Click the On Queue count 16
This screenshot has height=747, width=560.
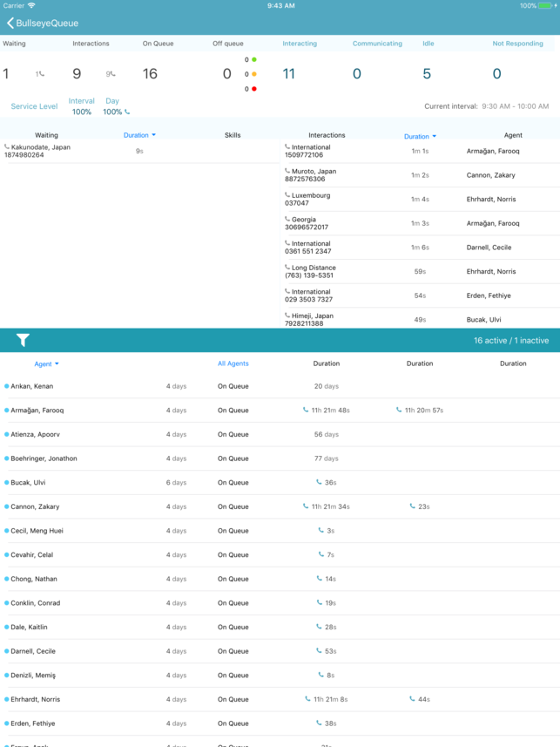pos(150,74)
